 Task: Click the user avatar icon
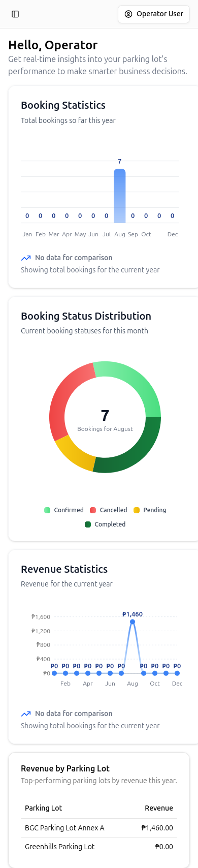[x=128, y=14]
